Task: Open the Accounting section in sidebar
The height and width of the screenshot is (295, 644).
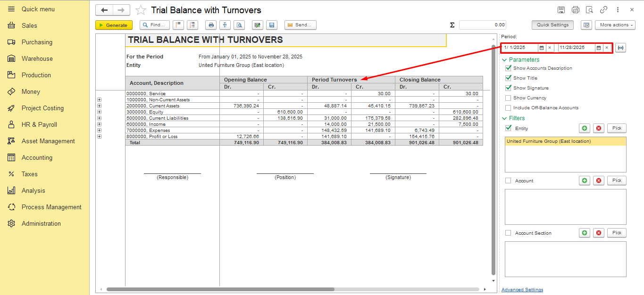Action: 37,157
